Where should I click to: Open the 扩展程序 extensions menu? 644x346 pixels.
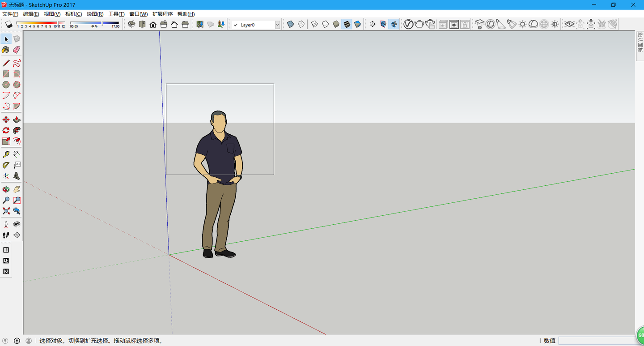[x=162, y=14]
